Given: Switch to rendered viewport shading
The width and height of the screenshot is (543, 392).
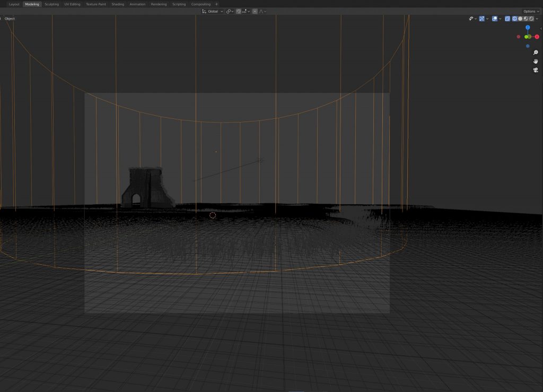Looking at the screenshot, I should tap(531, 19).
